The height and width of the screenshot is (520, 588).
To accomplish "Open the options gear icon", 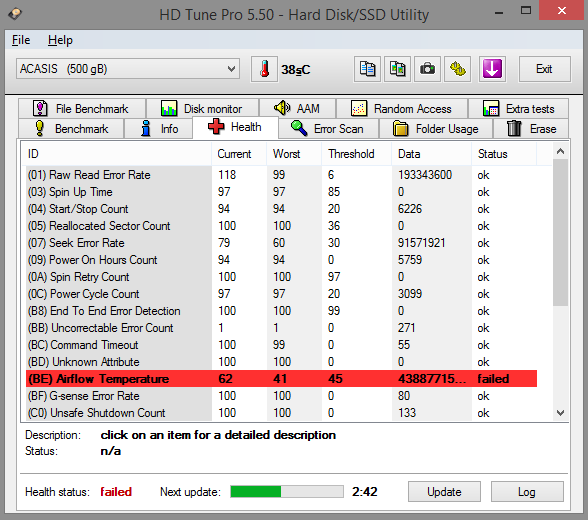I will tap(458, 69).
